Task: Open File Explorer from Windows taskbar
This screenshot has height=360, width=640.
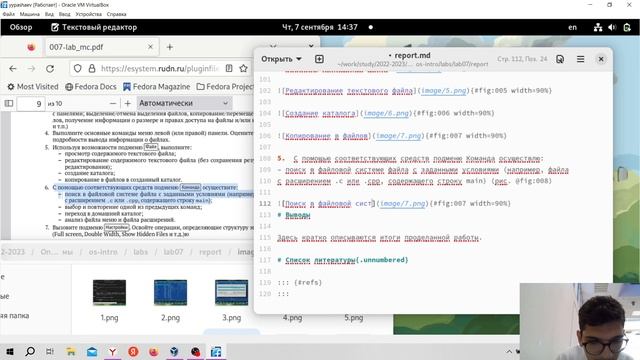Action: pyautogui.click(x=71, y=351)
